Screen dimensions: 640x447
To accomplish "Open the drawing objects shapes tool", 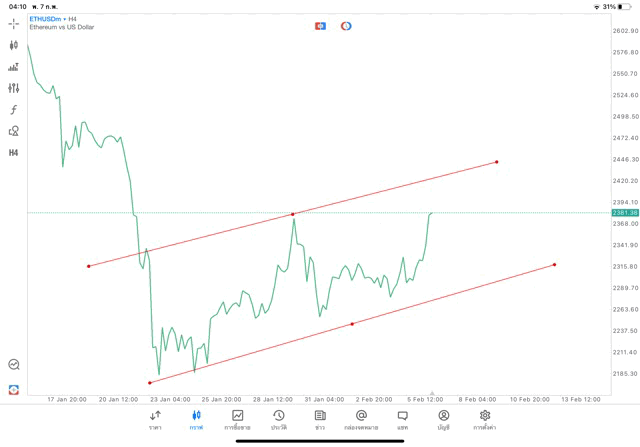I will (x=14, y=131).
